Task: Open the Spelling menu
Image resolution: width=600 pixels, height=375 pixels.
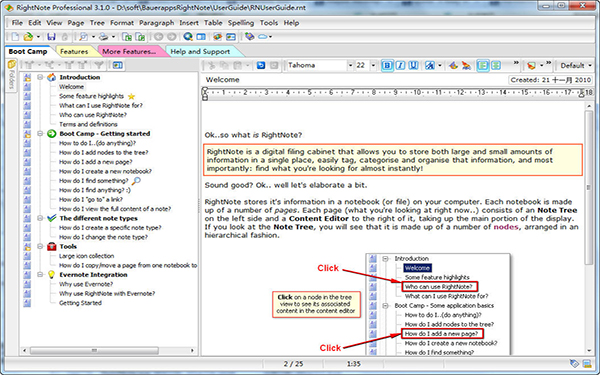Action: pos(241,23)
